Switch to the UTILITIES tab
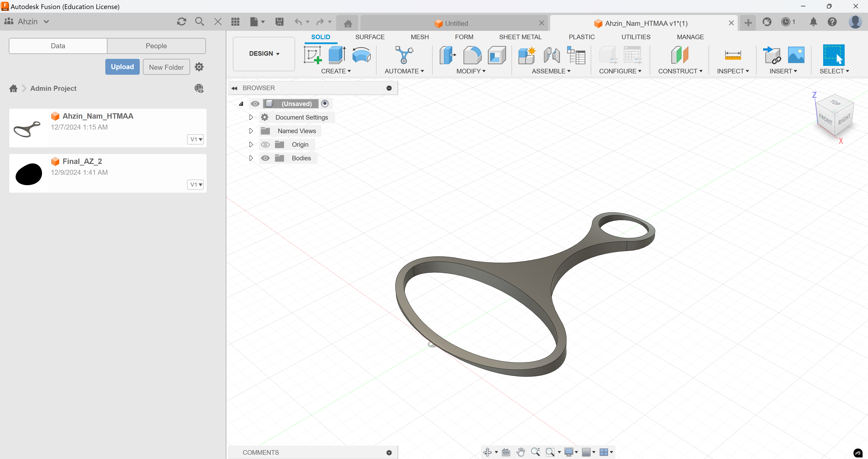 pos(636,37)
